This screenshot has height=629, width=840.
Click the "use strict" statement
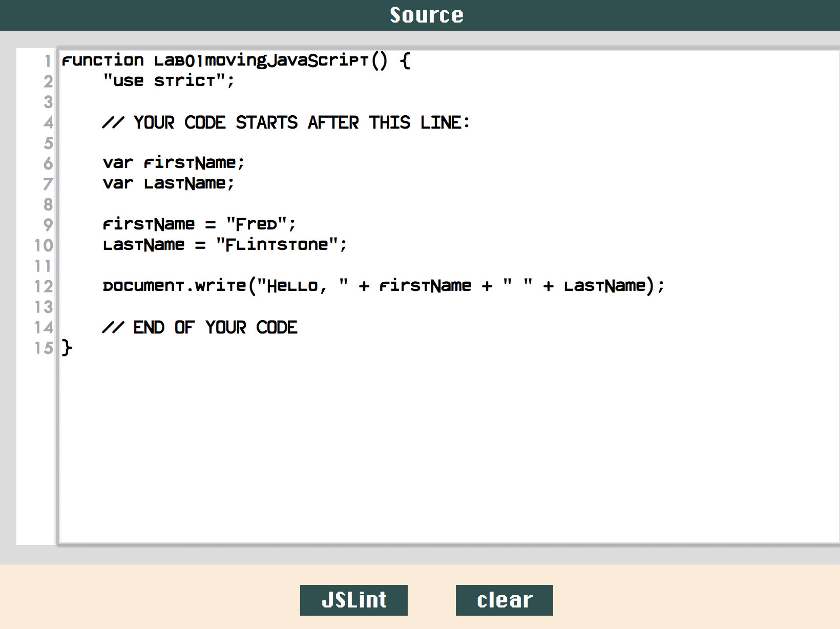169,80
